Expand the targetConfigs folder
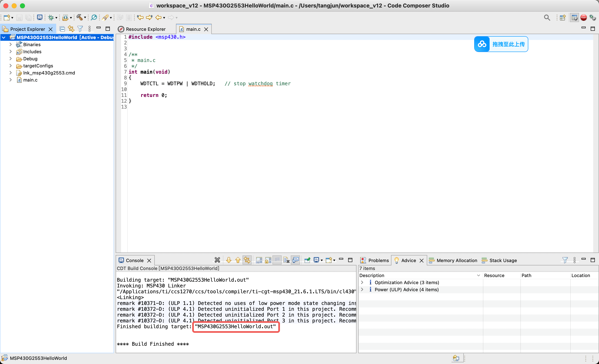This screenshot has height=364, width=599. click(10, 66)
